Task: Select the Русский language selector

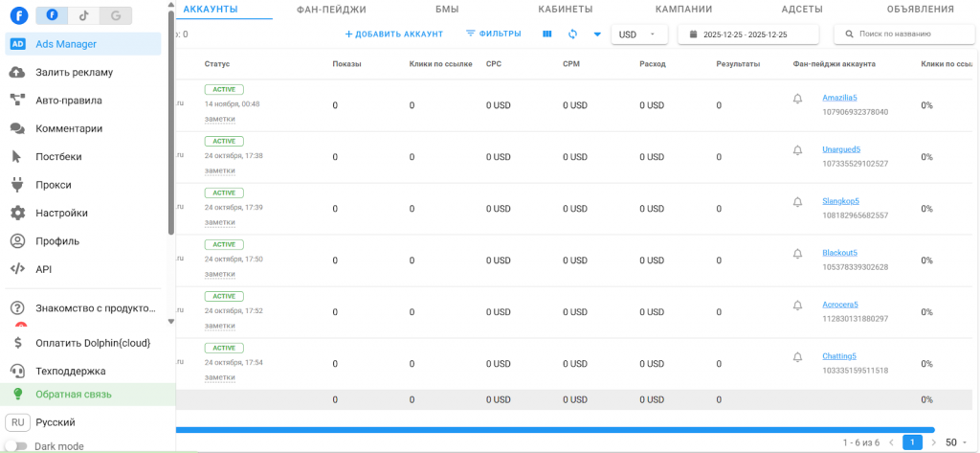Action: pyautogui.click(x=55, y=422)
